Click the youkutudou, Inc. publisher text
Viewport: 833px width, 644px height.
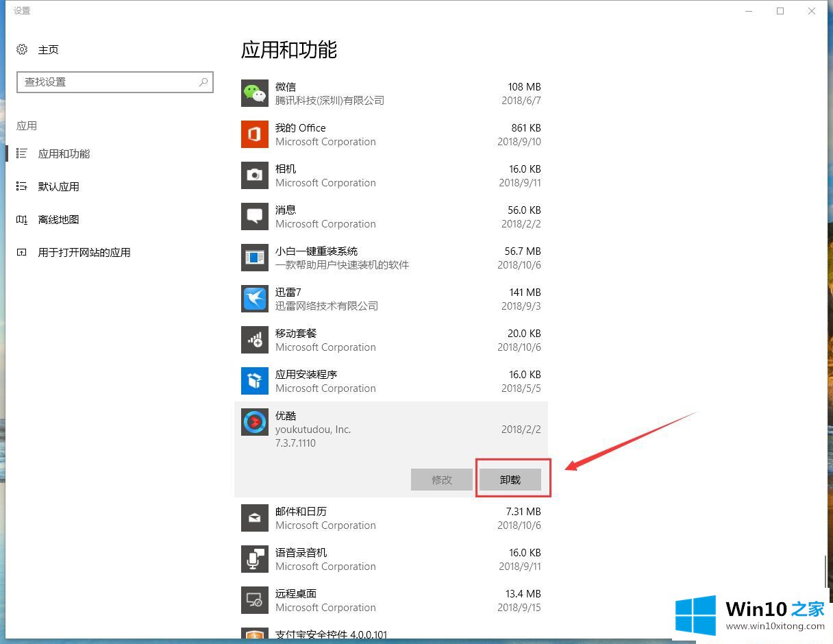tap(313, 430)
